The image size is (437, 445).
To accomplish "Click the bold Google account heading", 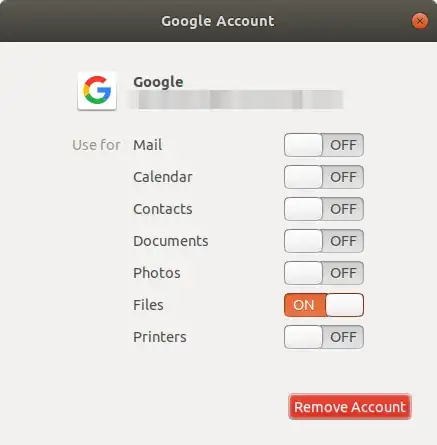I will click(158, 82).
